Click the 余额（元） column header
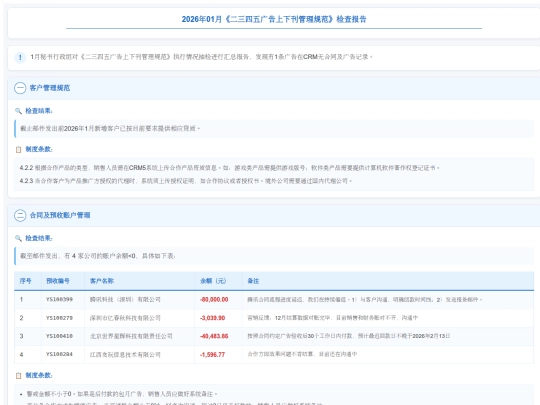 213,281
